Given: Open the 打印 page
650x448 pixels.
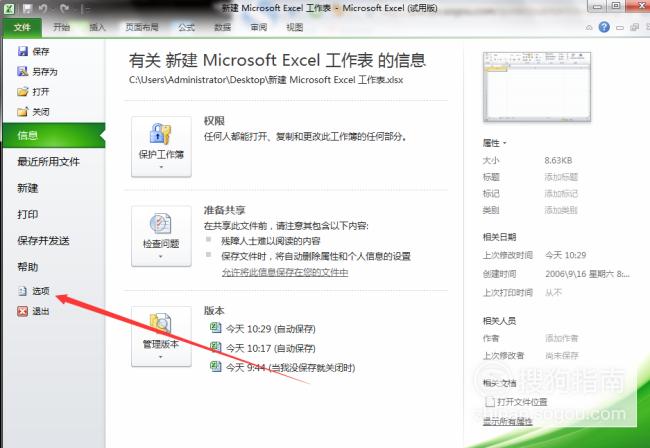Looking at the screenshot, I should pos(27,214).
